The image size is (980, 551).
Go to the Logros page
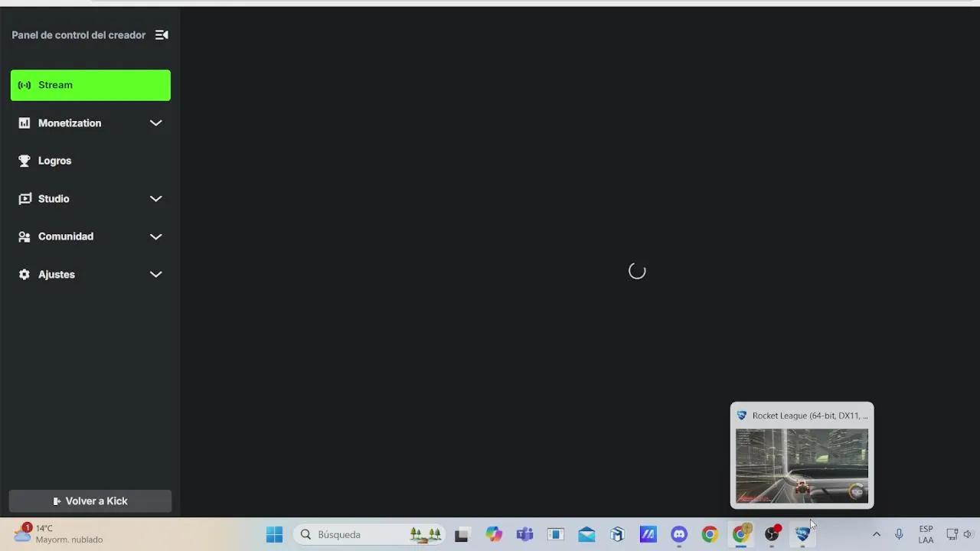click(x=90, y=161)
